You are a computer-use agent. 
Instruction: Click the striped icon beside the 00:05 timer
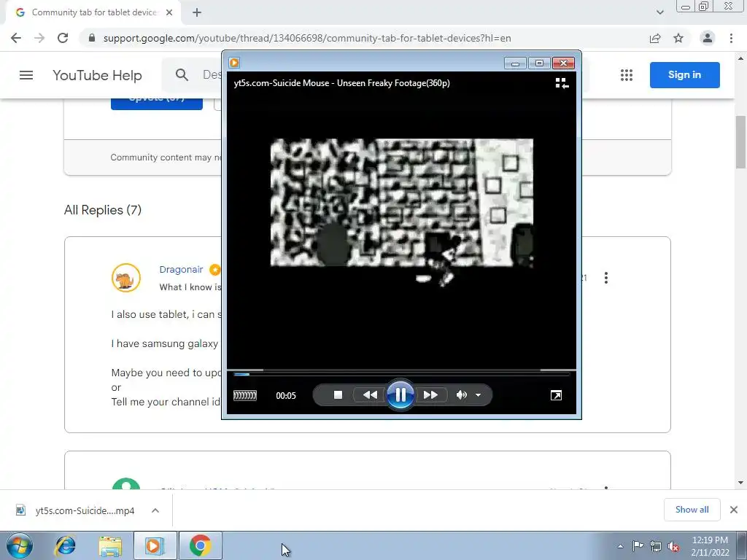245,395
